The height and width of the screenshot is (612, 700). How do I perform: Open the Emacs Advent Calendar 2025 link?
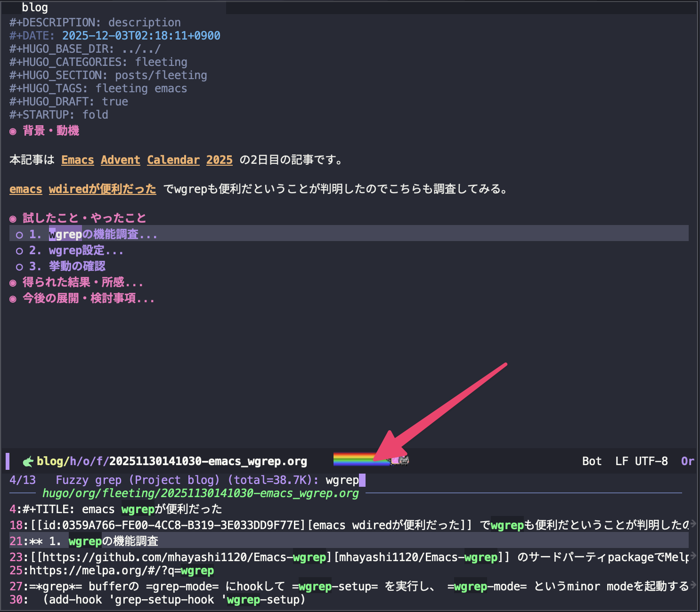[x=147, y=160]
